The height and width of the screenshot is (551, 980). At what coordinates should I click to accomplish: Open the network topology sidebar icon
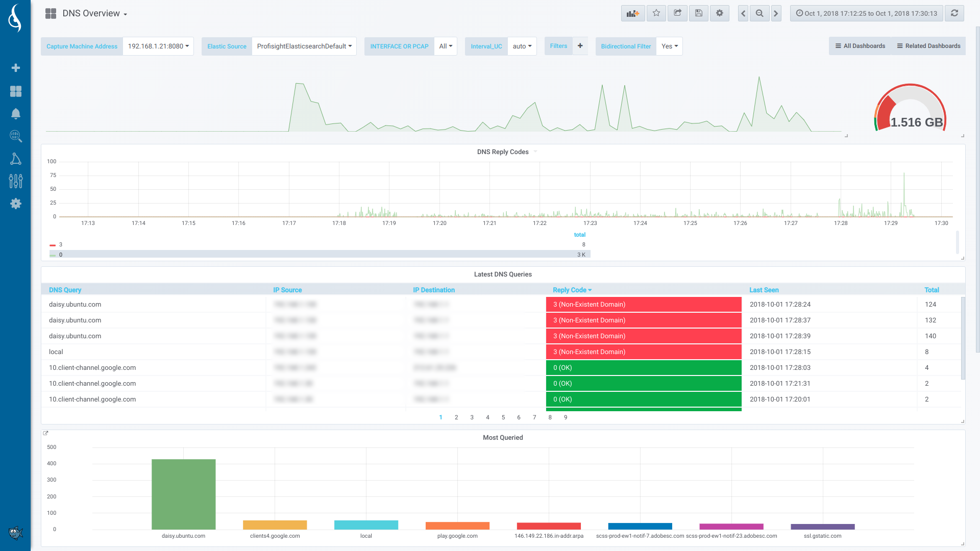pos(16,159)
